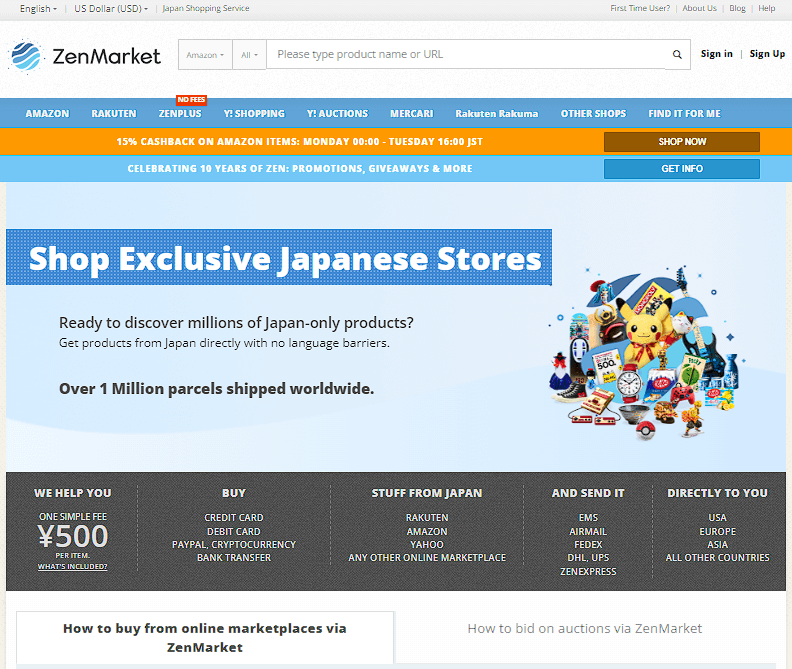Select ZENPLUS in the navigation bar
Screen dimensions: 792x669
[180, 114]
